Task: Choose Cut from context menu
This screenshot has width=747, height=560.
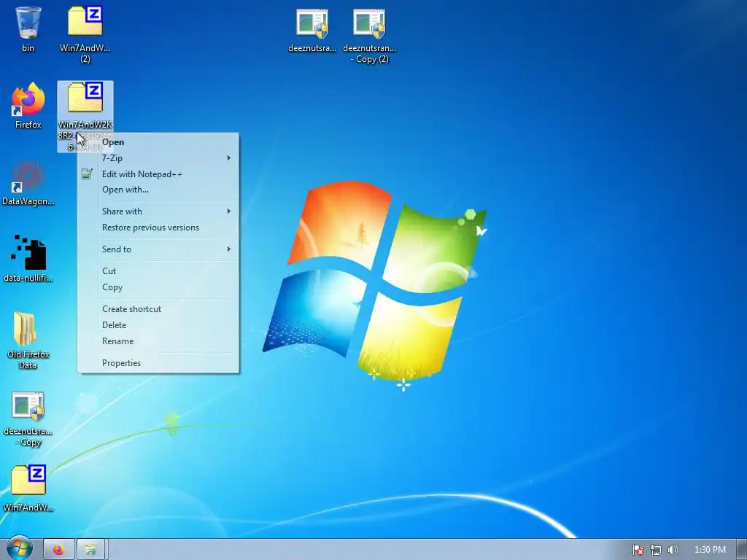Action: (158, 271)
